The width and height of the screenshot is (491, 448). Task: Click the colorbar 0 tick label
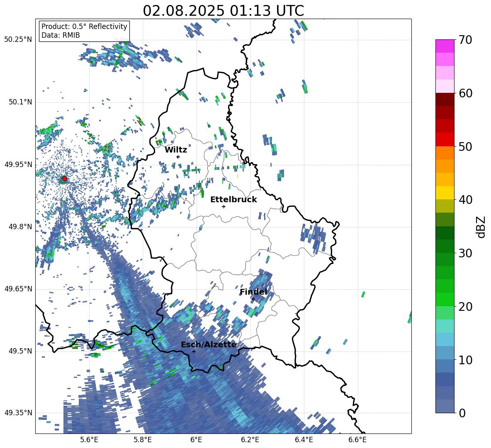coord(462,413)
